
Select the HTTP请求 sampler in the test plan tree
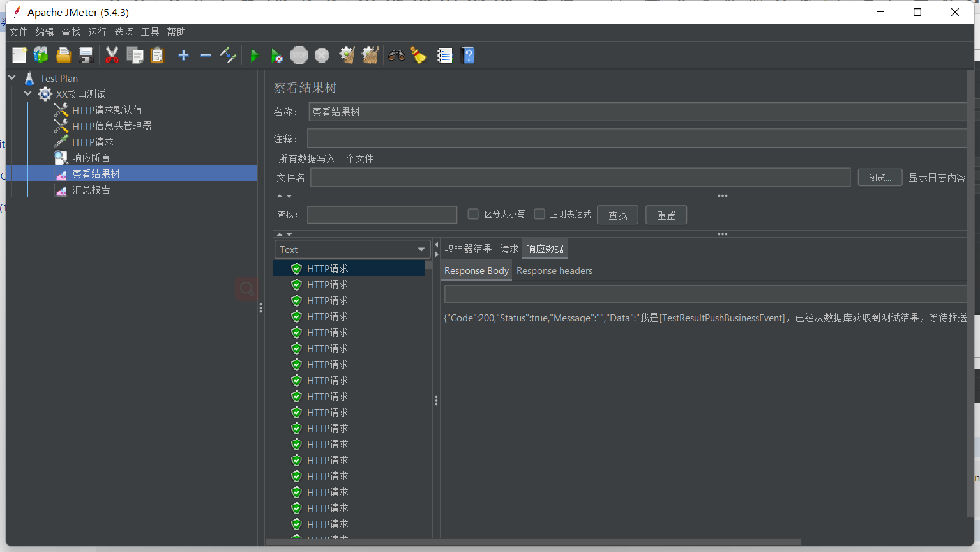(x=93, y=142)
